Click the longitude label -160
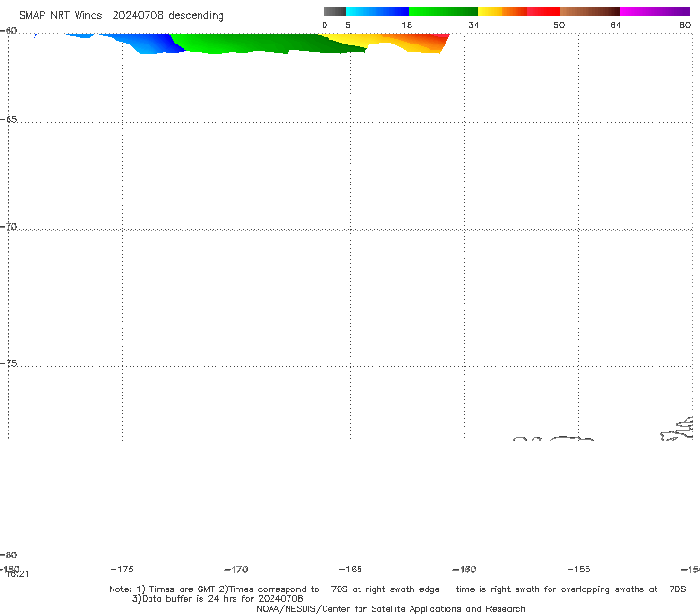Screen dimensions: 700x615 click(x=464, y=569)
